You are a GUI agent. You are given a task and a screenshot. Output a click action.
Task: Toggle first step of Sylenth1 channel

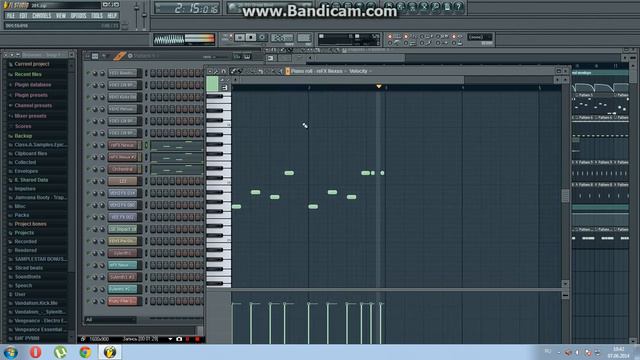pos(153,253)
